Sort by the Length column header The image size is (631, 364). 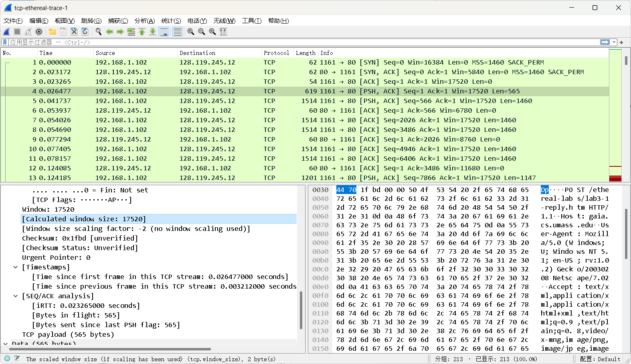click(306, 53)
